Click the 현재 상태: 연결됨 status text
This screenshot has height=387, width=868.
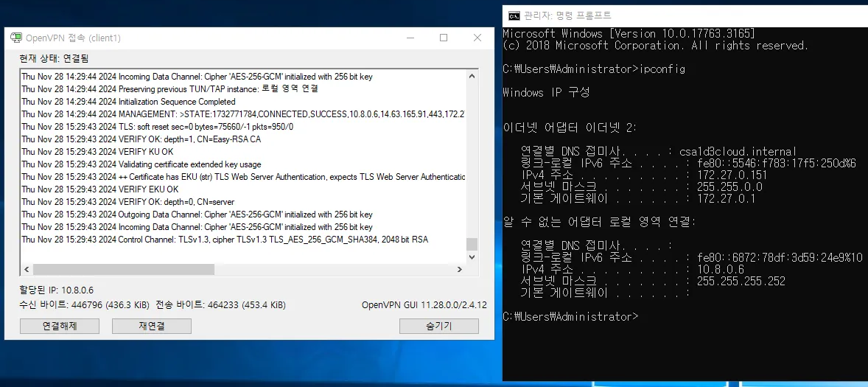54,58
